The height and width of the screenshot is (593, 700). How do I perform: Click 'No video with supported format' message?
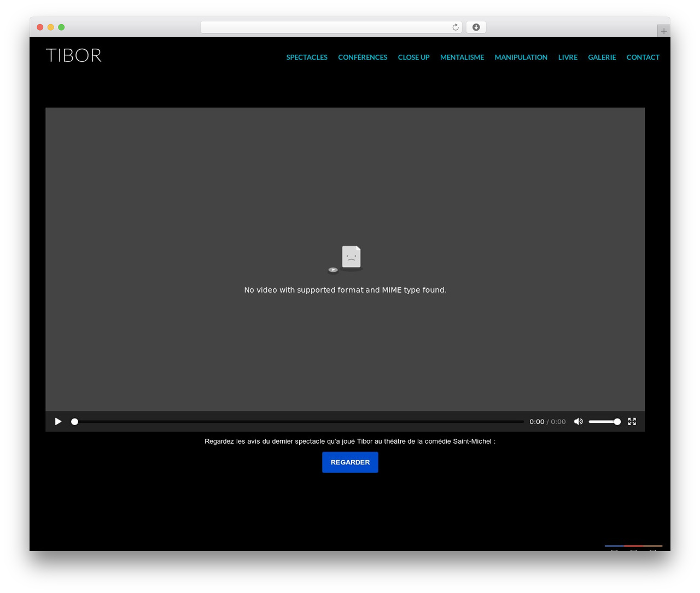345,290
